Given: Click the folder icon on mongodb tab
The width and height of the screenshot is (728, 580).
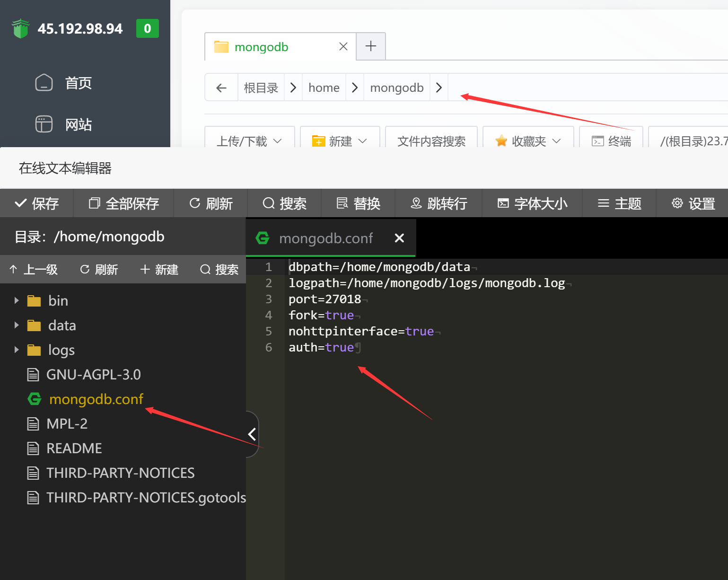Looking at the screenshot, I should point(221,47).
